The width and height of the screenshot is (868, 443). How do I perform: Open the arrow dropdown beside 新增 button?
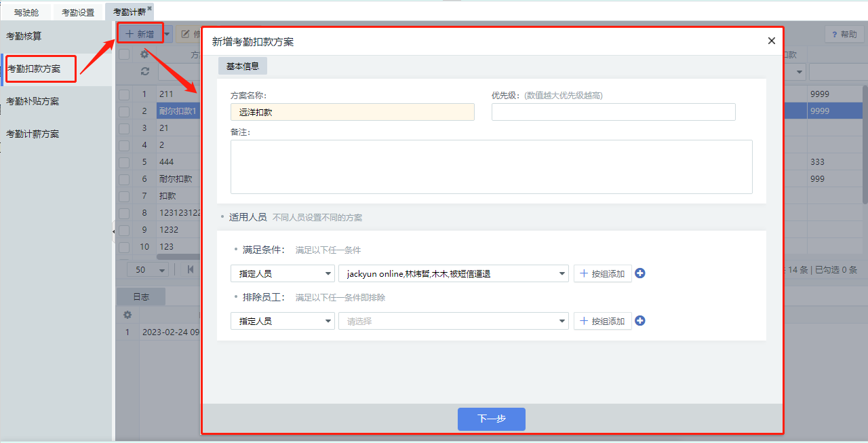click(x=167, y=33)
